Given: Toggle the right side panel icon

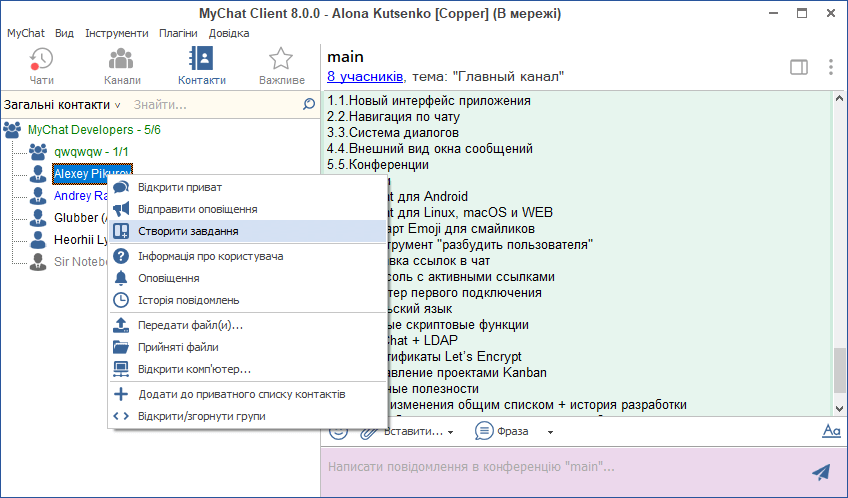Looking at the screenshot, I should pyautogui.click(x=798, y=67).
